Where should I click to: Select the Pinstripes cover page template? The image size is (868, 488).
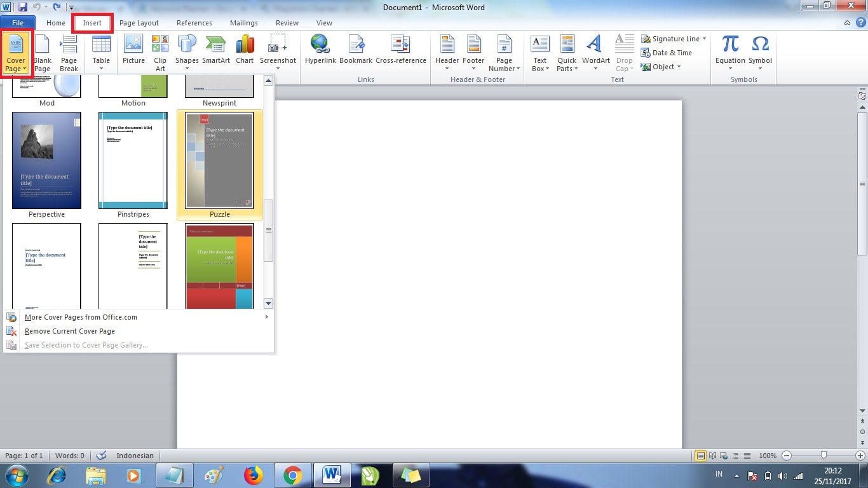(132, 160)
